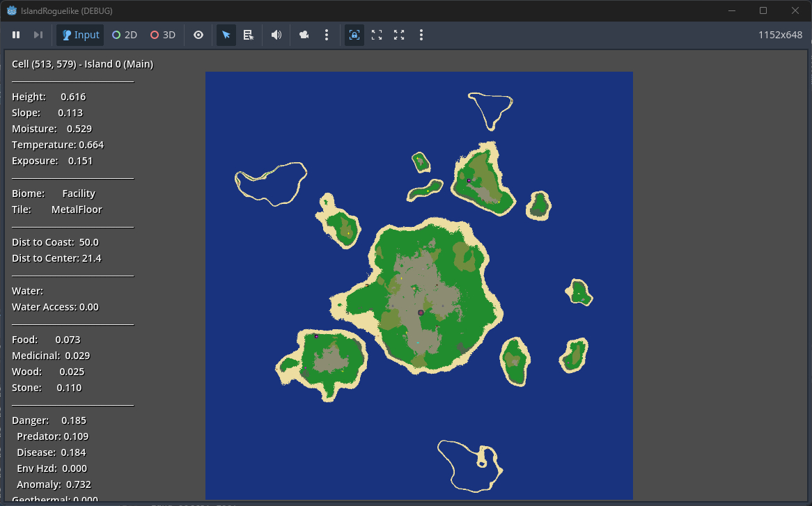Select the Input mode button
The image size is (812, 506).
[80, 35]
